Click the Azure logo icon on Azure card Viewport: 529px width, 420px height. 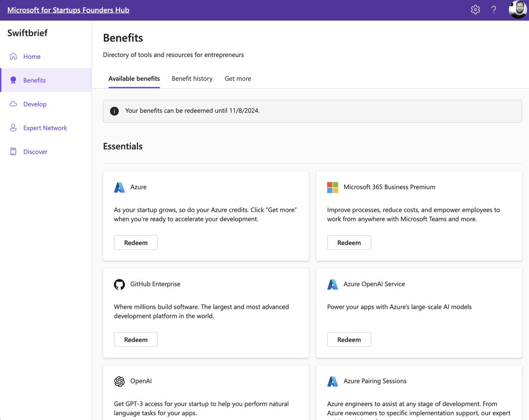click(x=119, y=187)
